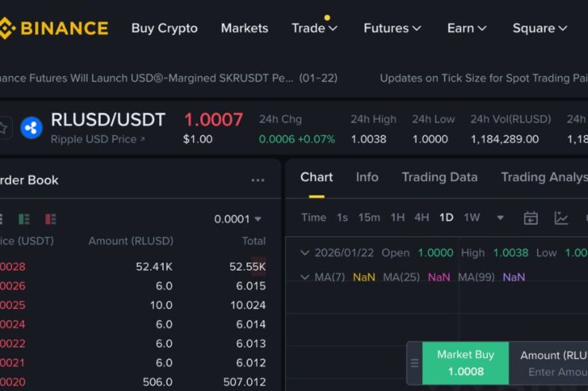Click the Market Buy button
The image size is (588, 391).
click(x=466, y=363)
